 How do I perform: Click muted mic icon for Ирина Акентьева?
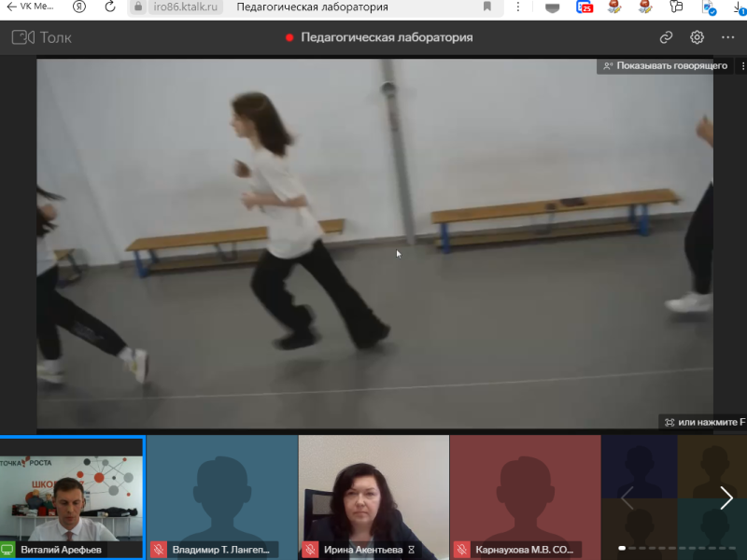coord(310,550)
